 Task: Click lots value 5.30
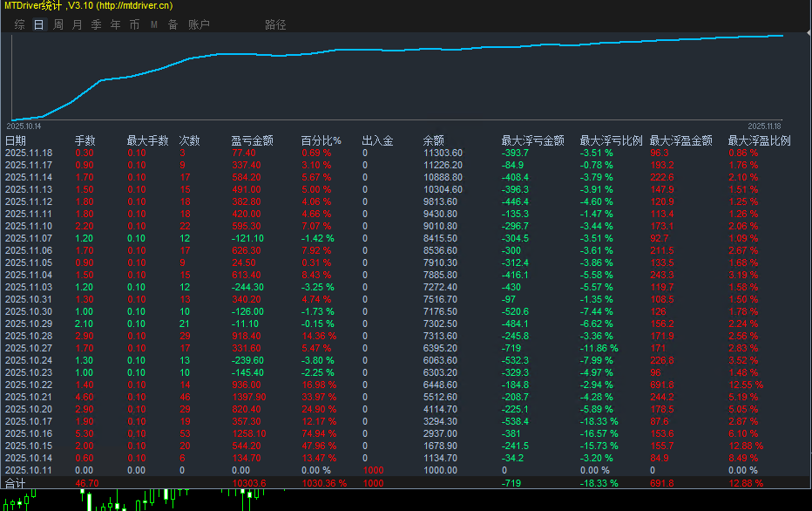click(x=85, y=433)
